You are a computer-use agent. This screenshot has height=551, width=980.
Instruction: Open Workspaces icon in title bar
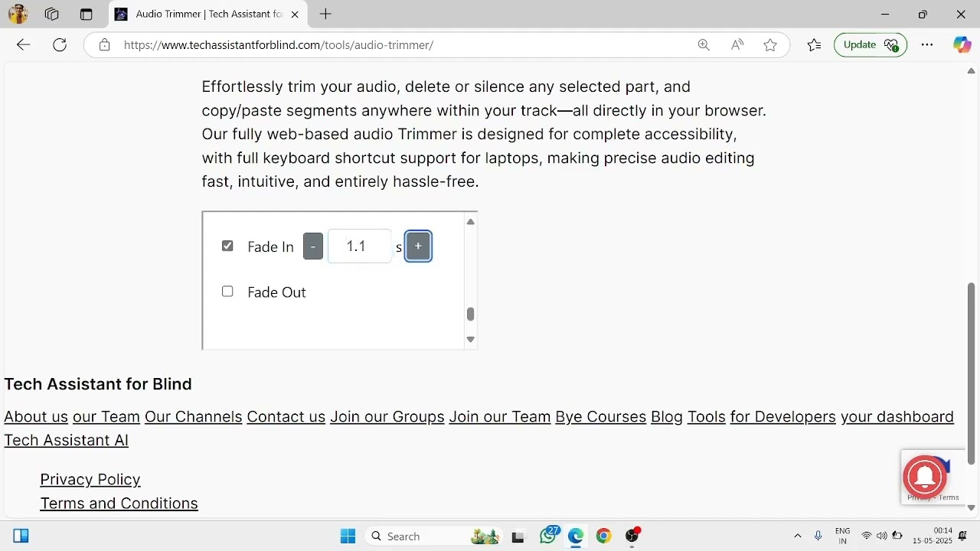52,14
